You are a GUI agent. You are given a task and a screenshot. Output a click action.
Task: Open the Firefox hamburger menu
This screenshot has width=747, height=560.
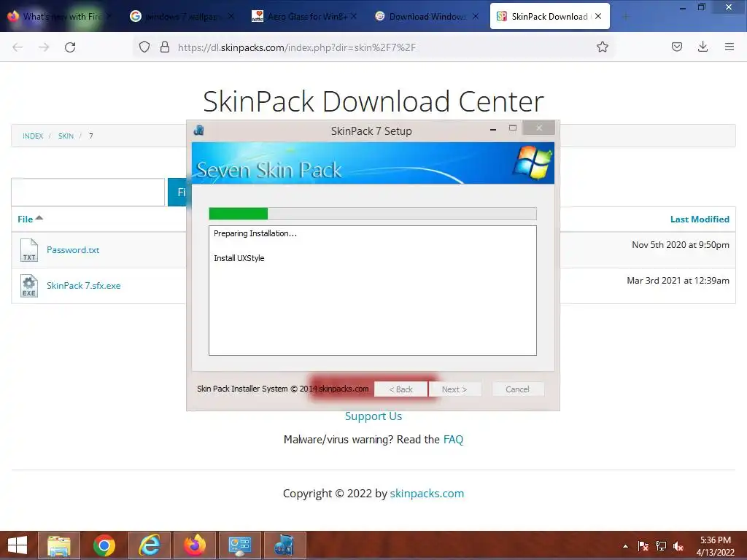tap(729, 47)
